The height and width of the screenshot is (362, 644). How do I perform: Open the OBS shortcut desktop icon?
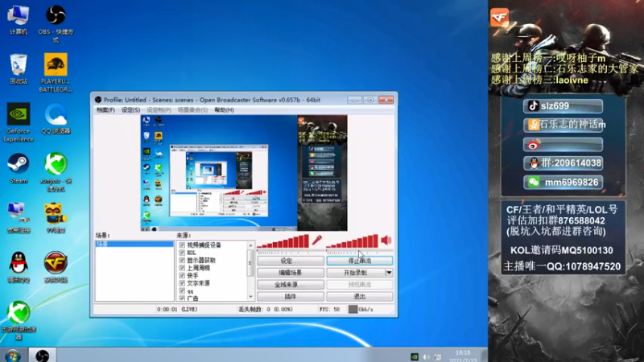pyautogui.click(x=56, y=23)
